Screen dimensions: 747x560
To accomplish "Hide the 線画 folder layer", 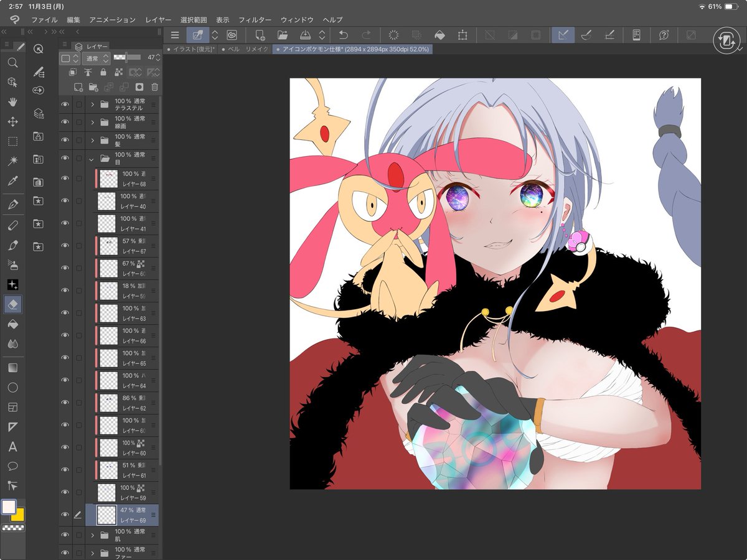I will pyautogui.click(x=65, y=123).
